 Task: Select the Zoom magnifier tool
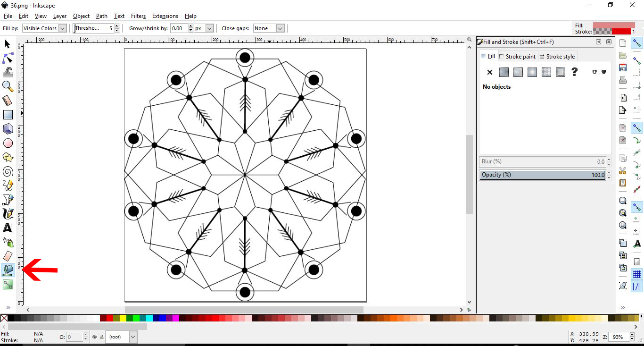point(8,86)
